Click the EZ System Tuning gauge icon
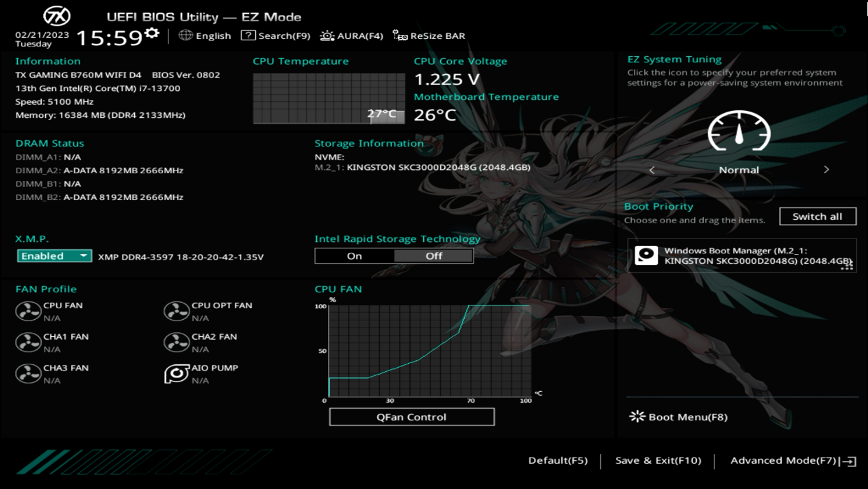Screen dimensions: 868x489 [x=739, y=131]
